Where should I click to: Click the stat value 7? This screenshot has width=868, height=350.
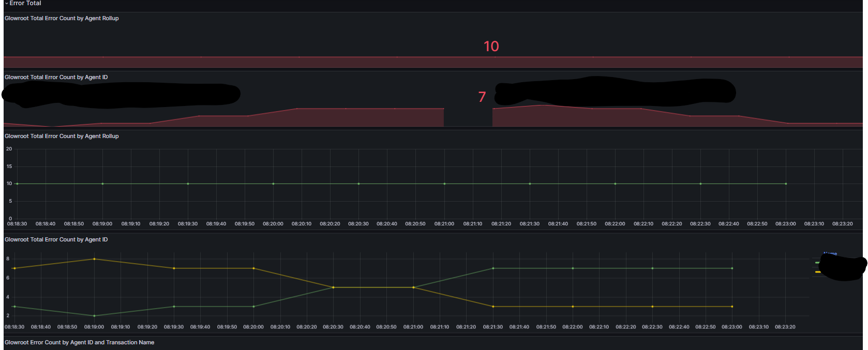[482, 97]
